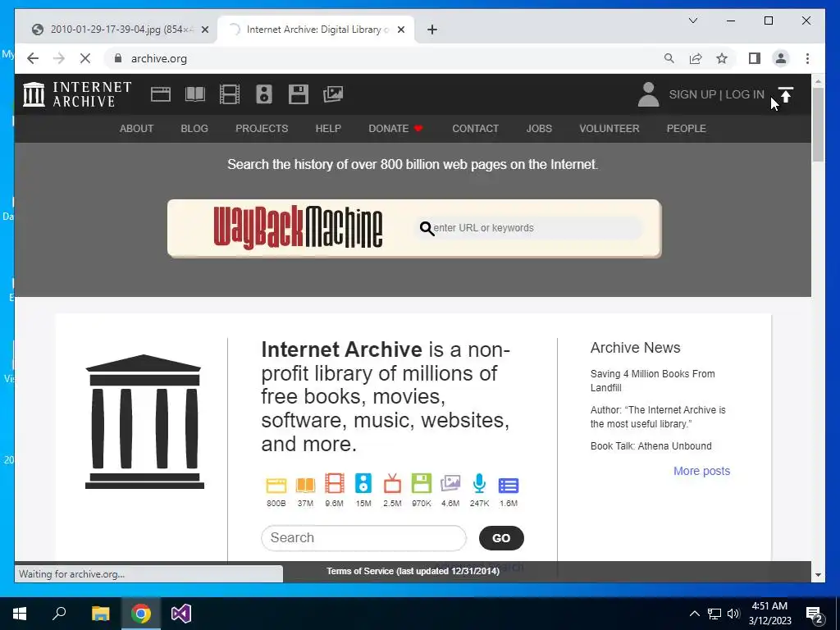Expand the tab search dropdown arrow
840x630 pixels.
(692, 21)
